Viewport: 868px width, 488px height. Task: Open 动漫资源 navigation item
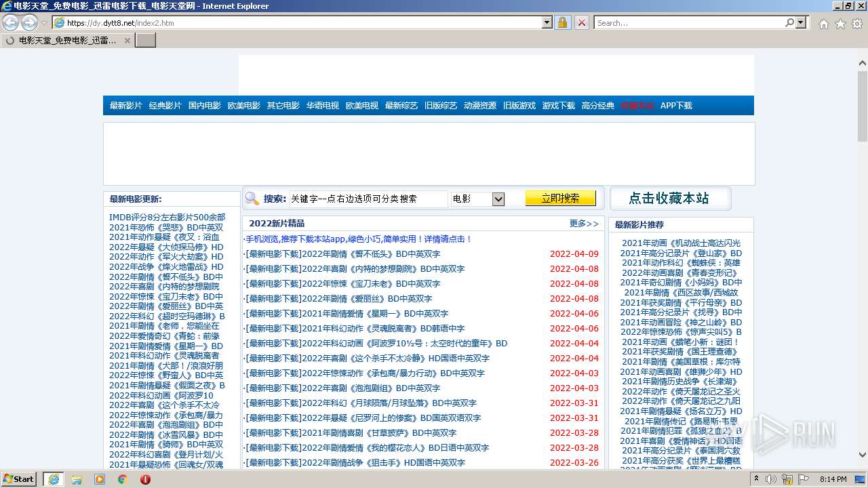480,106
